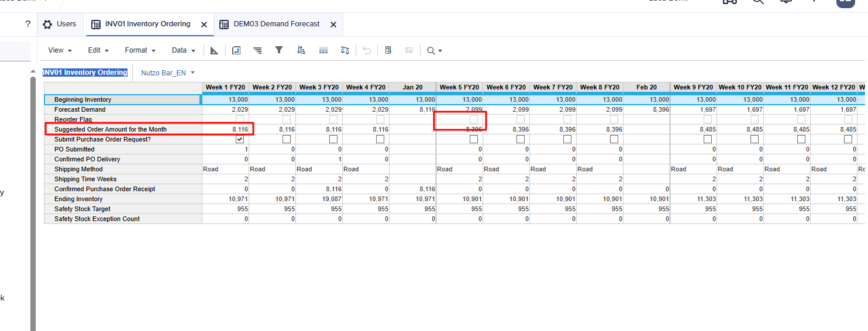Check Submit Purchase Order Request for Week 8

(x=614, y=139)
